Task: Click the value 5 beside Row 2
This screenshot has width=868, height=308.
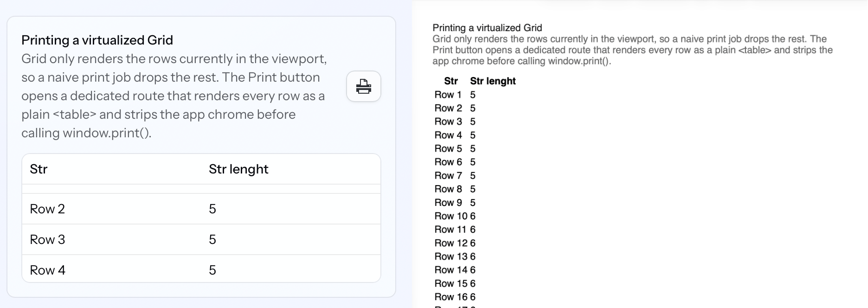Action: click(212, 209)
